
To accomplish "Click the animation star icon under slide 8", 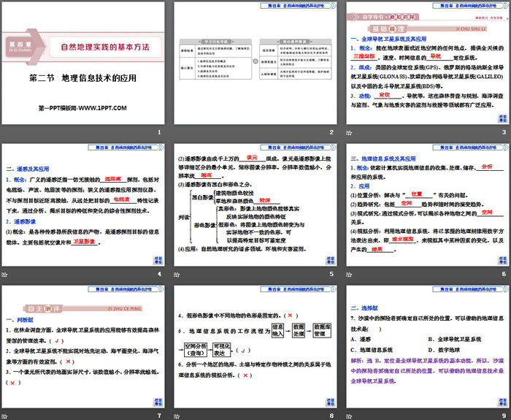I will click(x=175, y=415).
